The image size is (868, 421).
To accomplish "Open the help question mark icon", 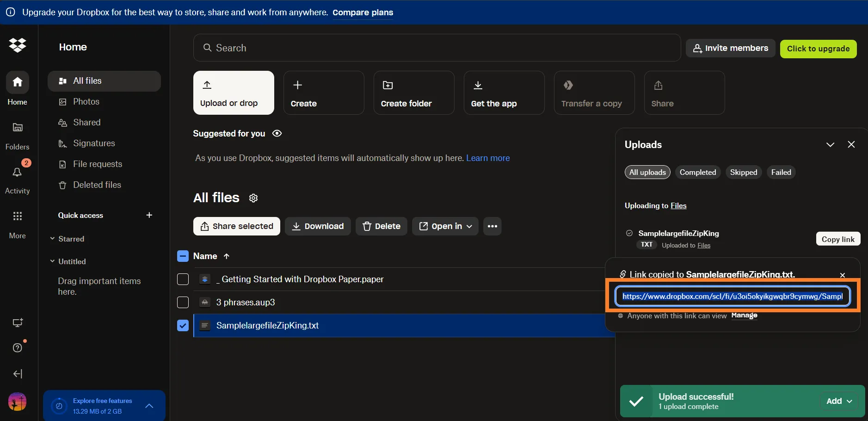I will (x=18, y=348).
